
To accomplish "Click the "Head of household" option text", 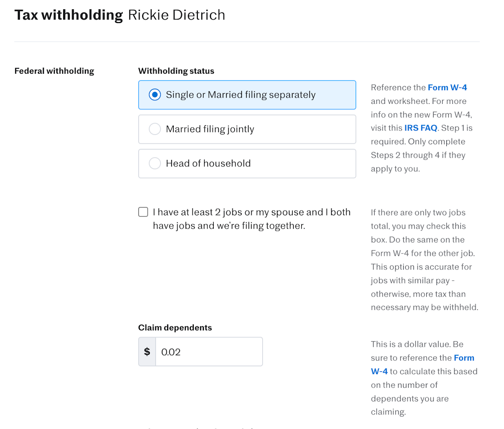I will [208, 163].
